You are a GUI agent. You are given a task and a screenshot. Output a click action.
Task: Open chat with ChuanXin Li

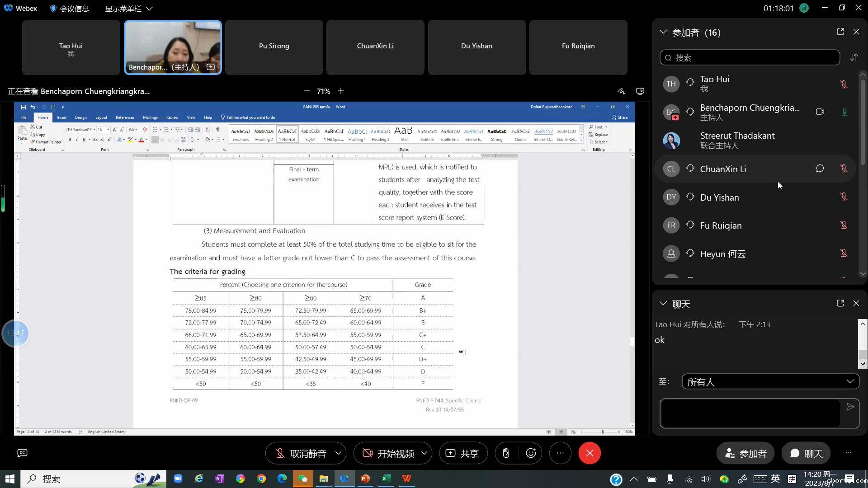[x=820, y=169]
